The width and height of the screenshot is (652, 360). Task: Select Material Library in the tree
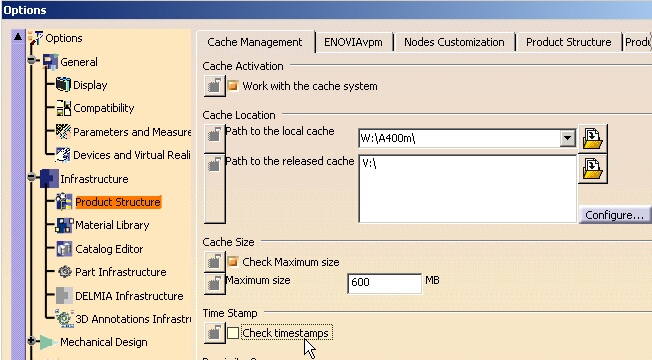pos(112,225)
